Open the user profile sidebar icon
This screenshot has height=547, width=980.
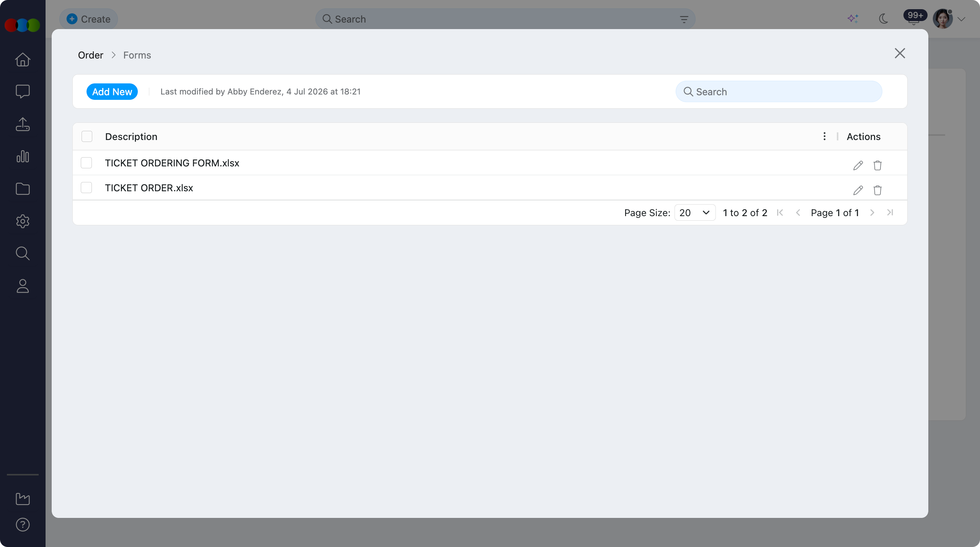23,286
